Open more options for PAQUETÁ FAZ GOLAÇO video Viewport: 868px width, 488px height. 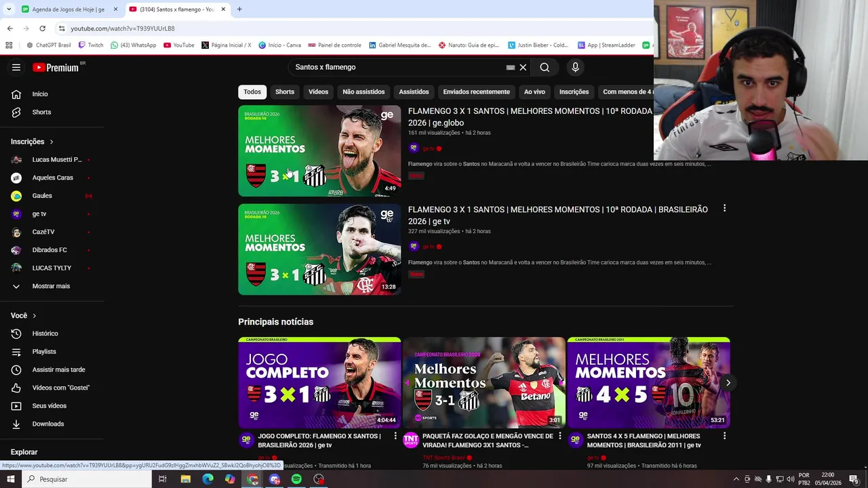click(560, 436)
